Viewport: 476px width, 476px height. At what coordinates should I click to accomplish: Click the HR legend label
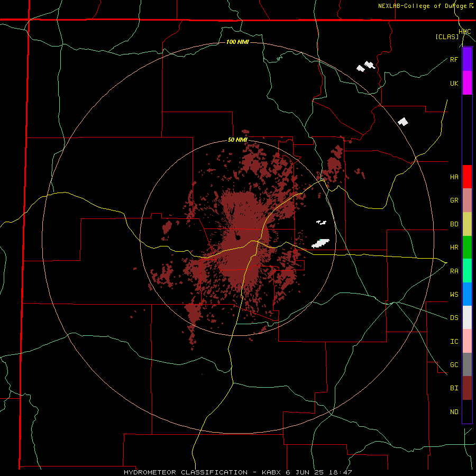(454, 248)
